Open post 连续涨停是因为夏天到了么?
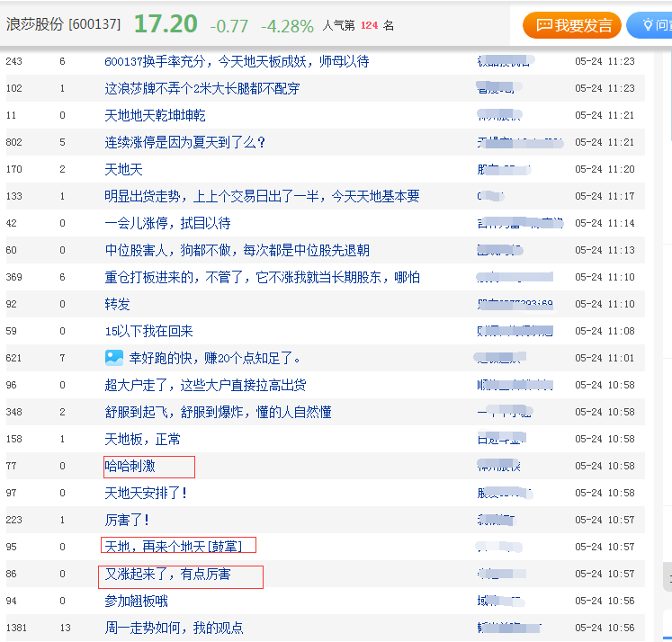 point(184,143)
